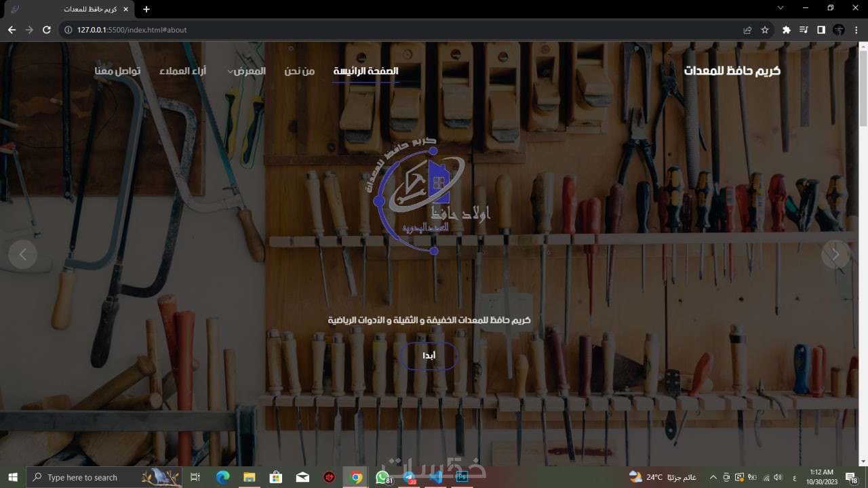Open the Windows Start menu
868x488 pixels.
coord(13,477)
